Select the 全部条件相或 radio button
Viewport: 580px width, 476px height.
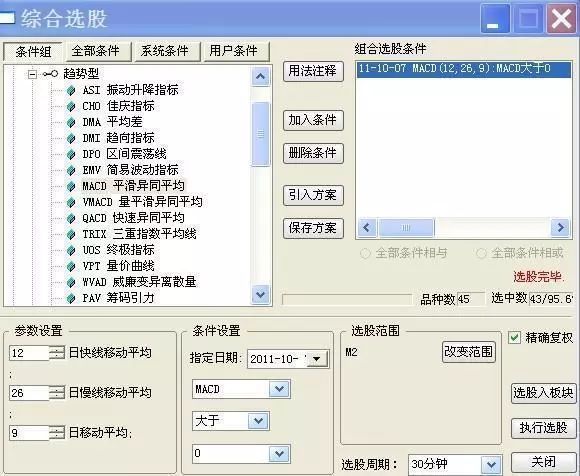(x=481, y=253)
